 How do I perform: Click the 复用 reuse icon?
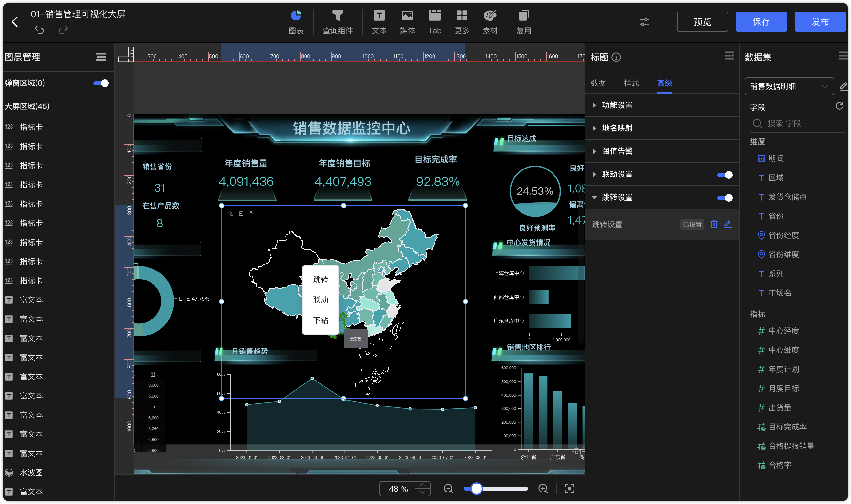pyautogui.click(x=523, y=22)
